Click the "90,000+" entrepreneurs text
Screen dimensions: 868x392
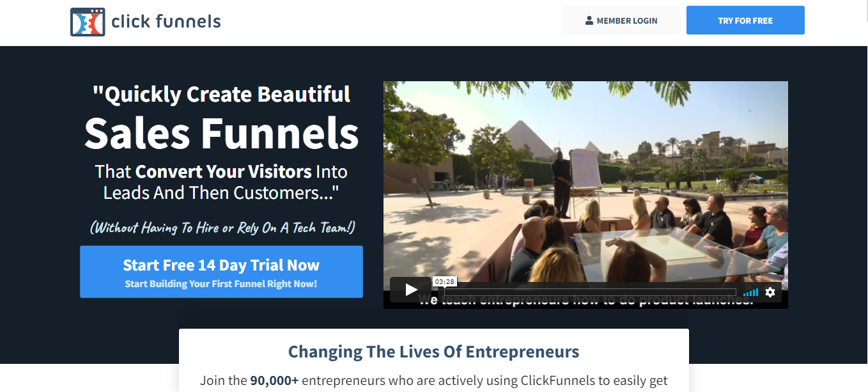274,380
